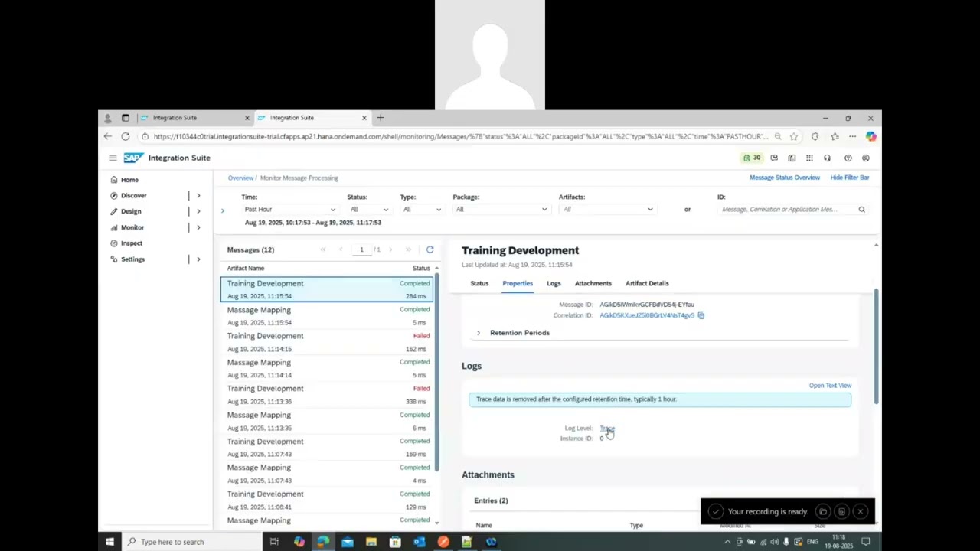Screen dimensions: 980x551
Task: Switch to the Artifact Details tab
Action: pyautogui.click(x=647, y=283)
